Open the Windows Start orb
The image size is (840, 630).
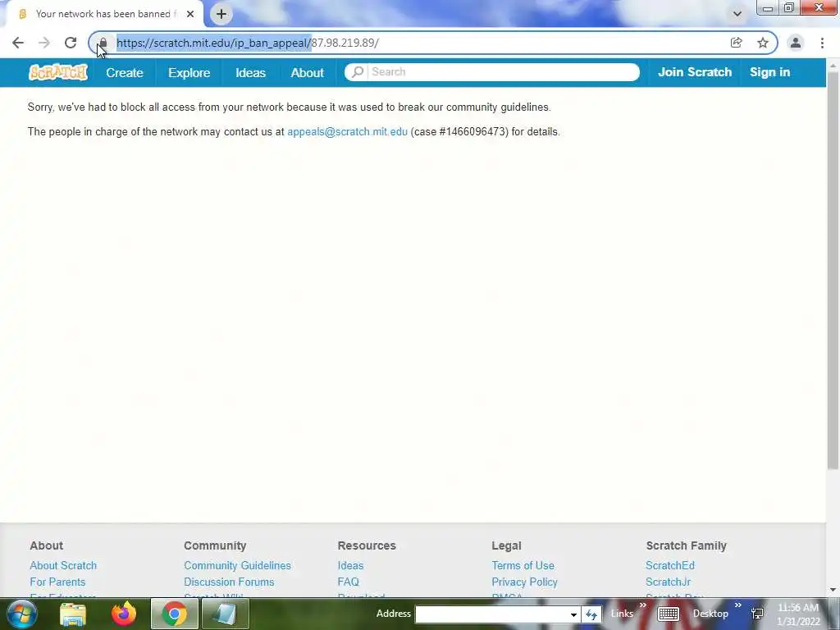[x=22, y=614]
